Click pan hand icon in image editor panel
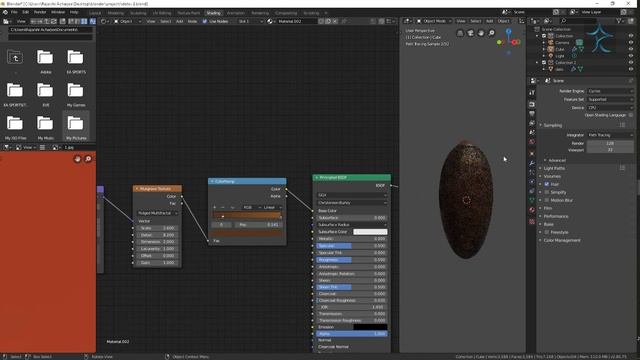The image size is (640, 360). point(78,159)
